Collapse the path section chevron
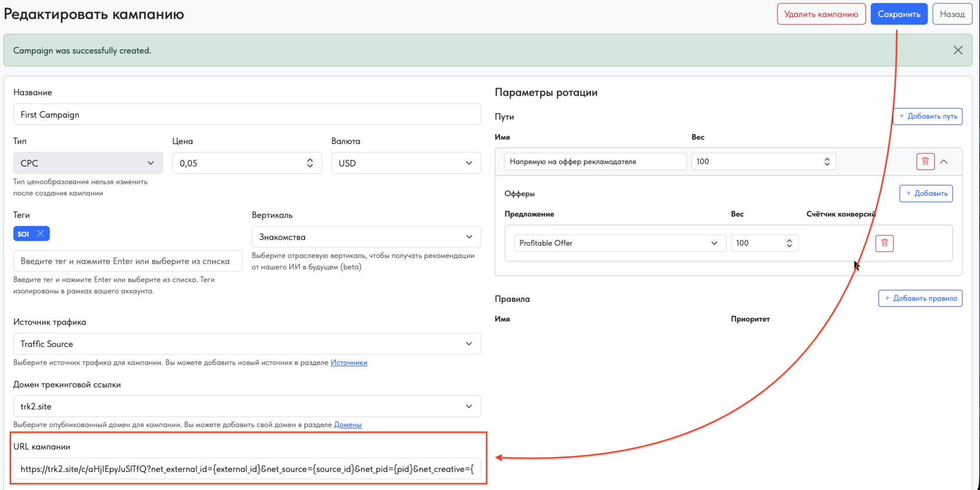This screenshot has height=490, width=980. click(944, 162)
